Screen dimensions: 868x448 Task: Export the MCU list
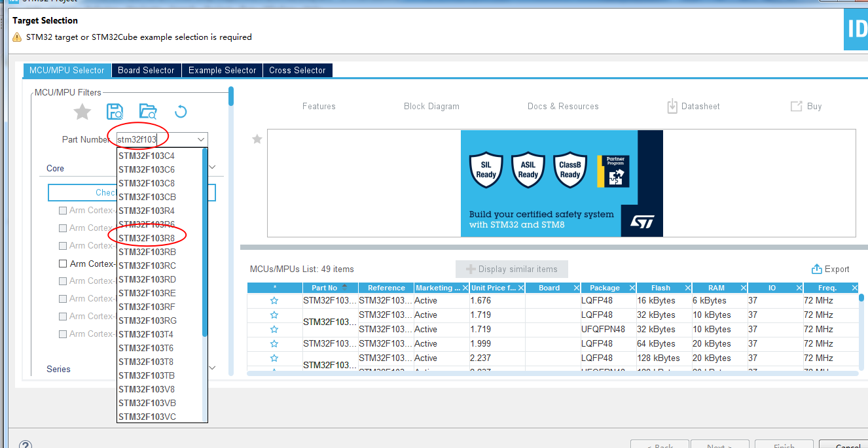(x=830, y=269)
